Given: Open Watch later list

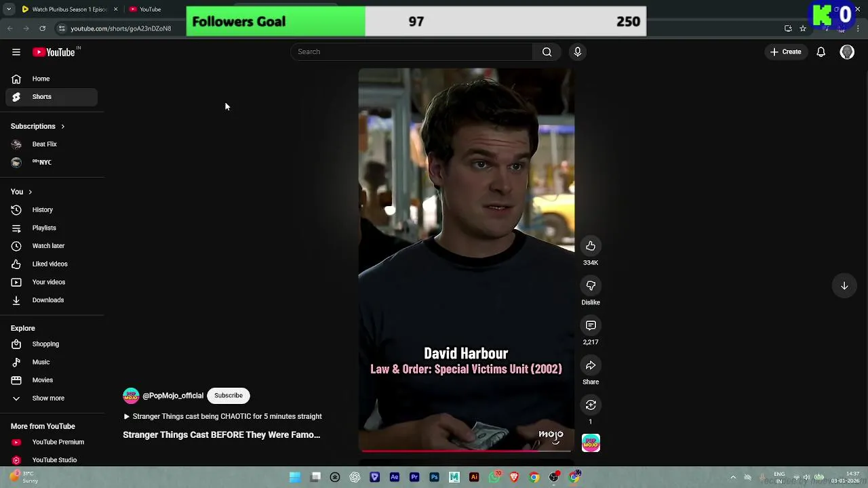Looking at the screenshot, I should pyautogui.click(x=52, y=246).
